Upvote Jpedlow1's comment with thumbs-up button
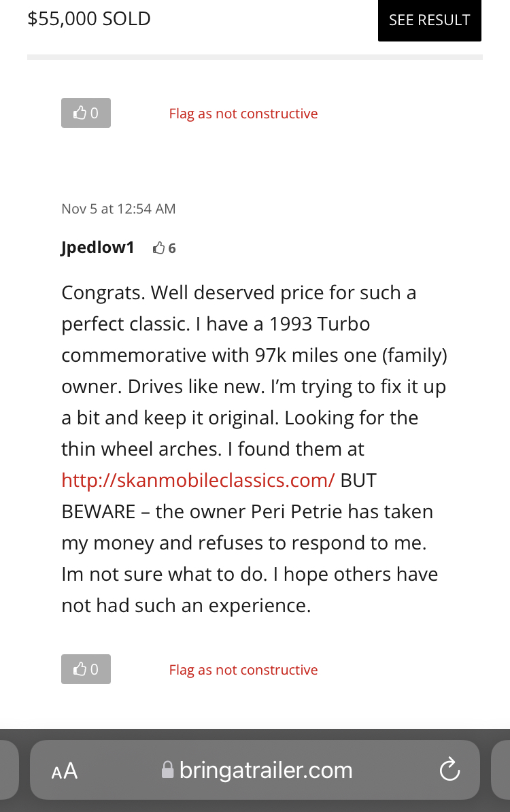The width and height of the screenshot is (510, 812). [x=86, y=669]
